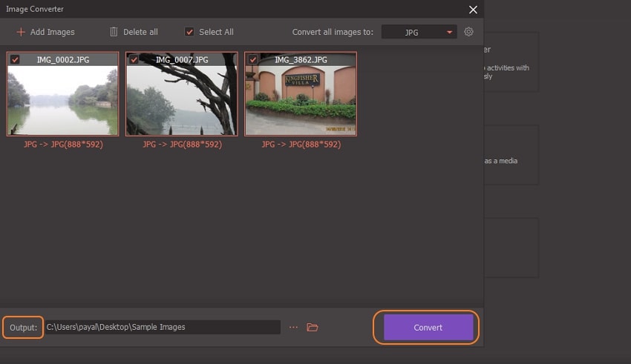Click the three-dot browse output path icon
631x364 pixels.
click(293, 327)
